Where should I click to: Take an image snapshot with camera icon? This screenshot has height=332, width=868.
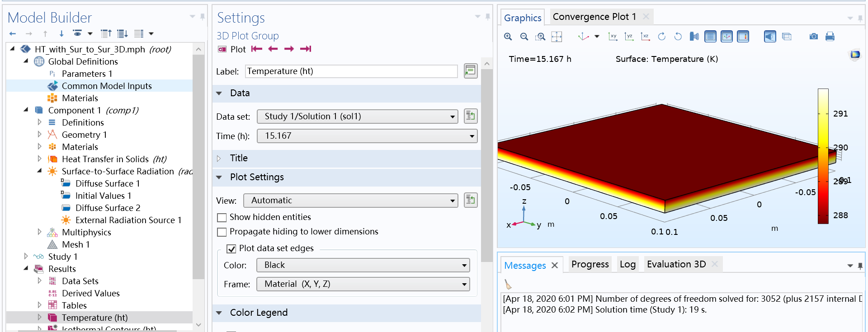[x=813, y=37]
